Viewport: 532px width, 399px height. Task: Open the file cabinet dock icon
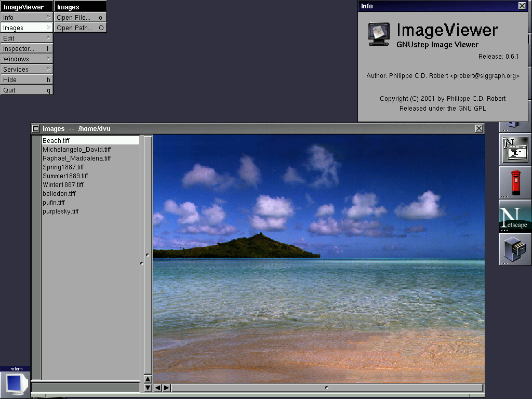515,249
